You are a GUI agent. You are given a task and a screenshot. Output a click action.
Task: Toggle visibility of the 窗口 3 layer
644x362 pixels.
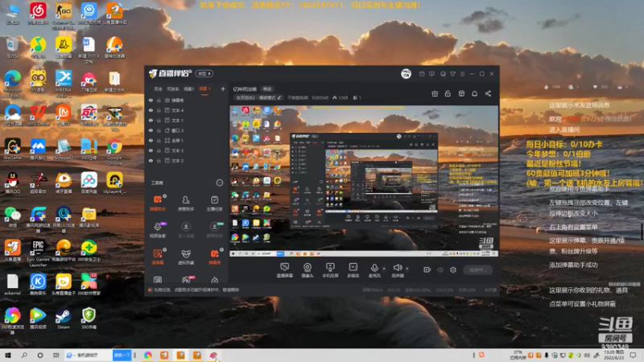coord(151,130)
